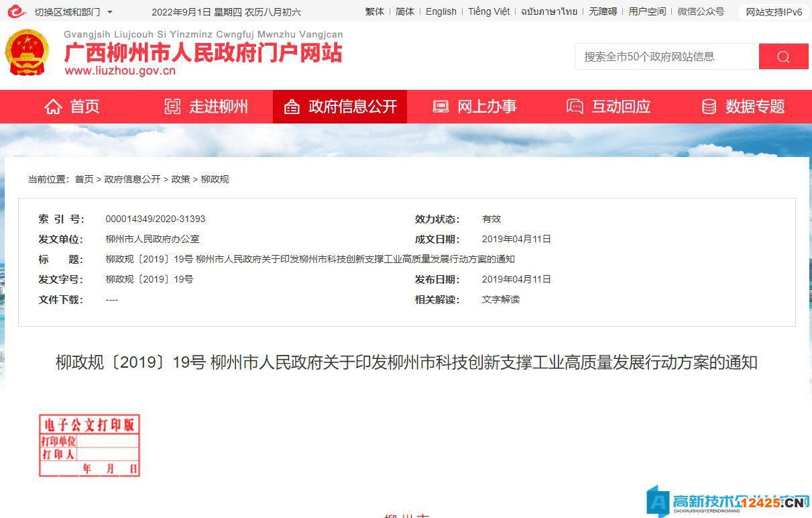
Task: Click the 文件下载 dashes value
Action: click(112, 299)
